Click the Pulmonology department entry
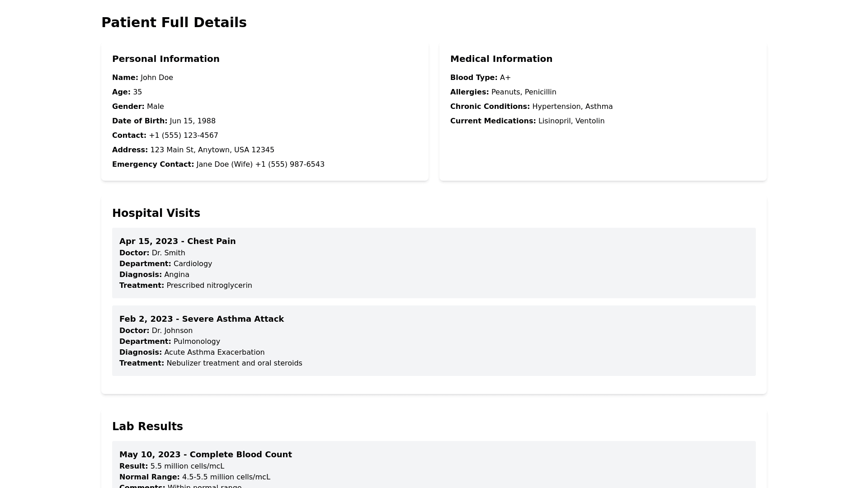The image size is (868, 488). pyautogui.click(x=196, y=342)
